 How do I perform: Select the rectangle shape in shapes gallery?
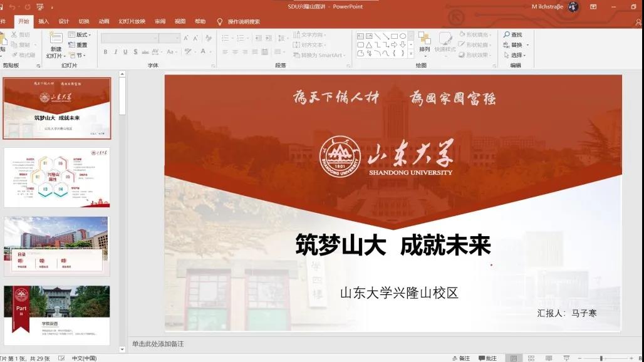pyautogui.click(x=395, y=36)
